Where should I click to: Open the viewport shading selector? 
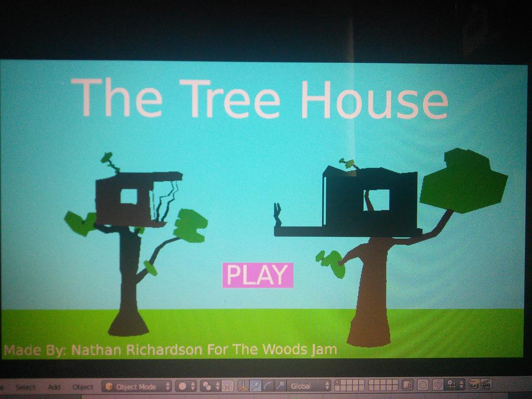click(185, 386)
